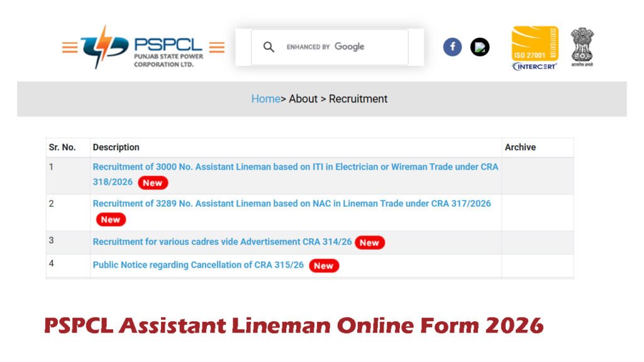This screenshot has height=362, width=644.
Task: Click the Recruitment breadcrumb item
Action: [358, 99]
